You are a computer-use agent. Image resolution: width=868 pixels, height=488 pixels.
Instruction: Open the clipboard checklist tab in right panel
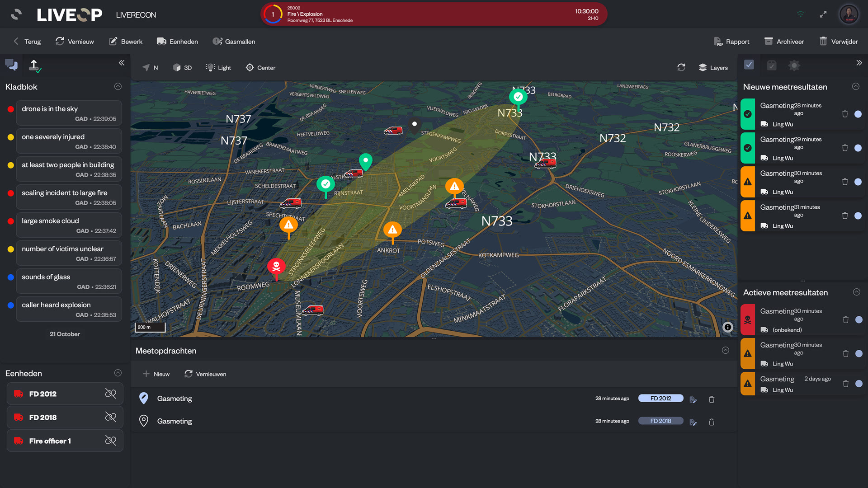click(x=772, y=66)
